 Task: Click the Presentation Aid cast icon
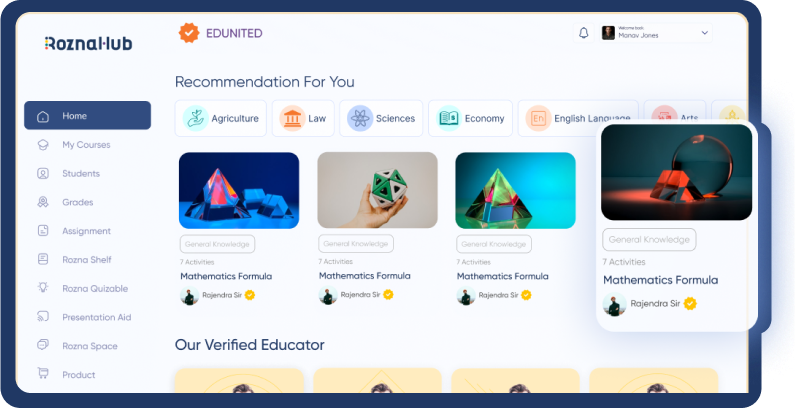(43, 317)
